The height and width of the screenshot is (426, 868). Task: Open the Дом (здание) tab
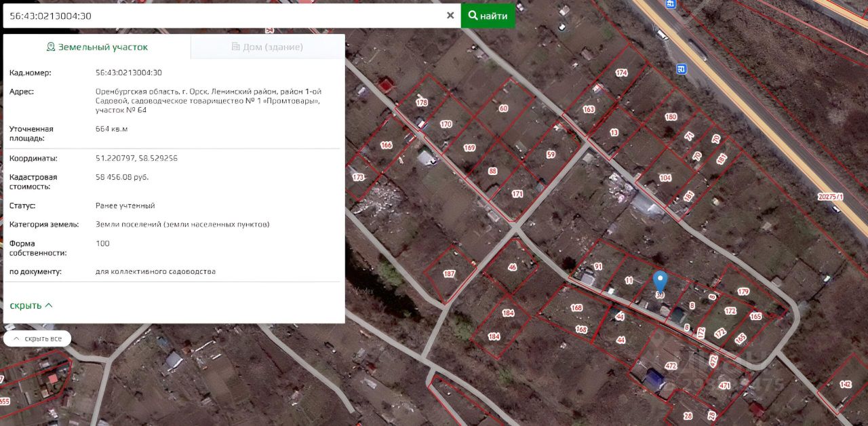pyautogui.click(x=267, y=47)
